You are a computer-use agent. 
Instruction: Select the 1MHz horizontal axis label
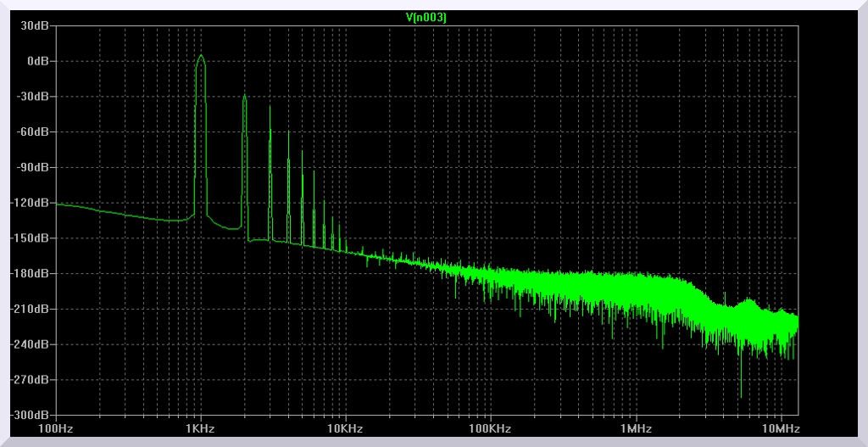pyautogui.click(x=636, y=429)
